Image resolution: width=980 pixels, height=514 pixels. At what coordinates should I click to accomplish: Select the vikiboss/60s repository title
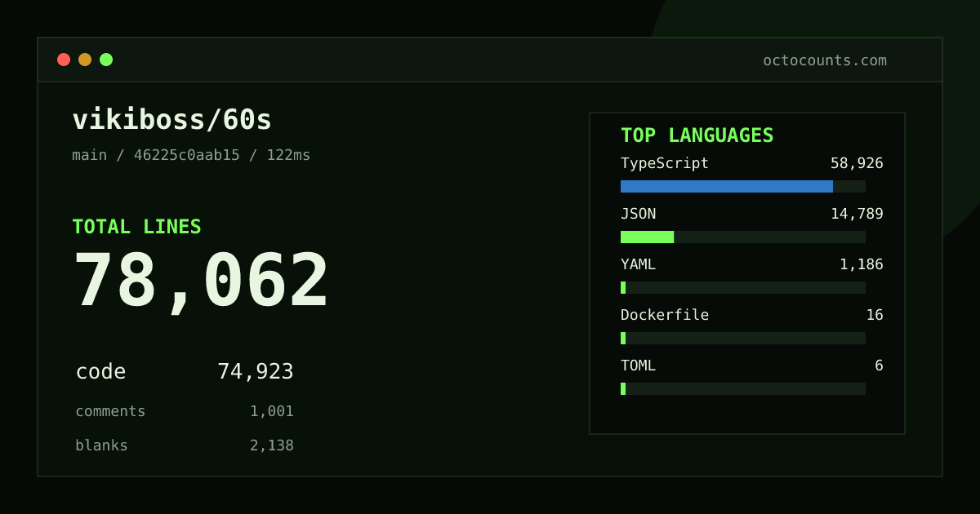tap(172, 120)
